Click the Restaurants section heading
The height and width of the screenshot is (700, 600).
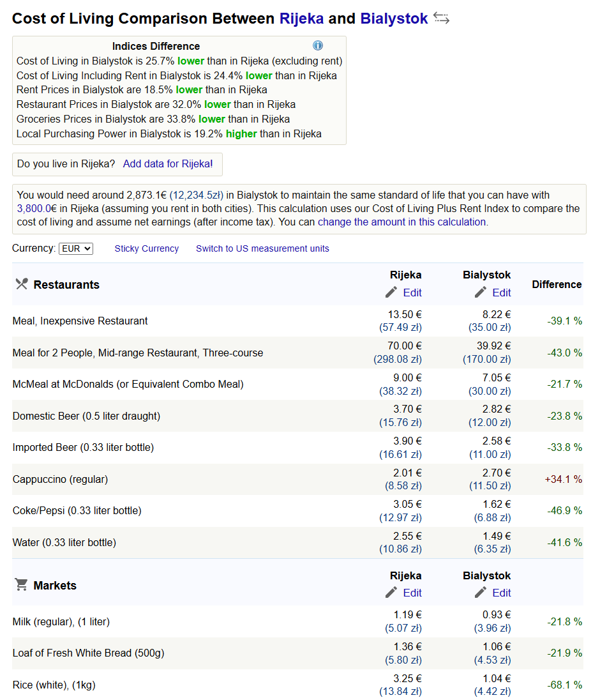click(x=66, y=284)
